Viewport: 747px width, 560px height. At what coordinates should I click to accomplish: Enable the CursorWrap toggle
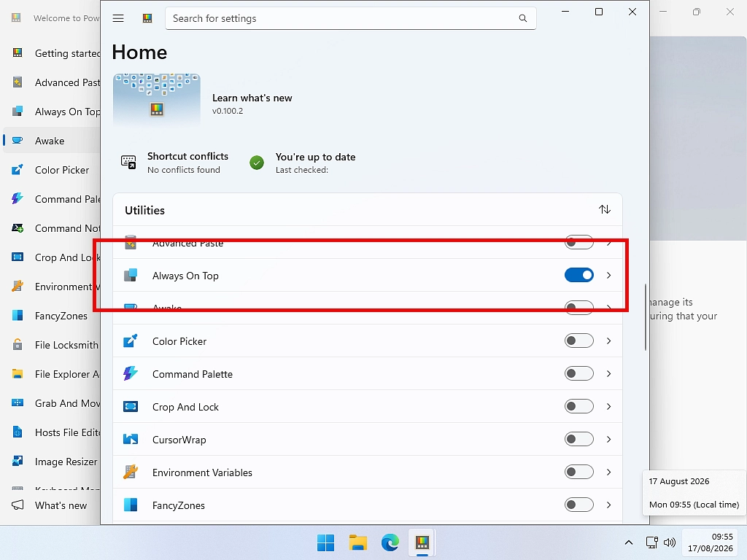(x=578, y=439)
